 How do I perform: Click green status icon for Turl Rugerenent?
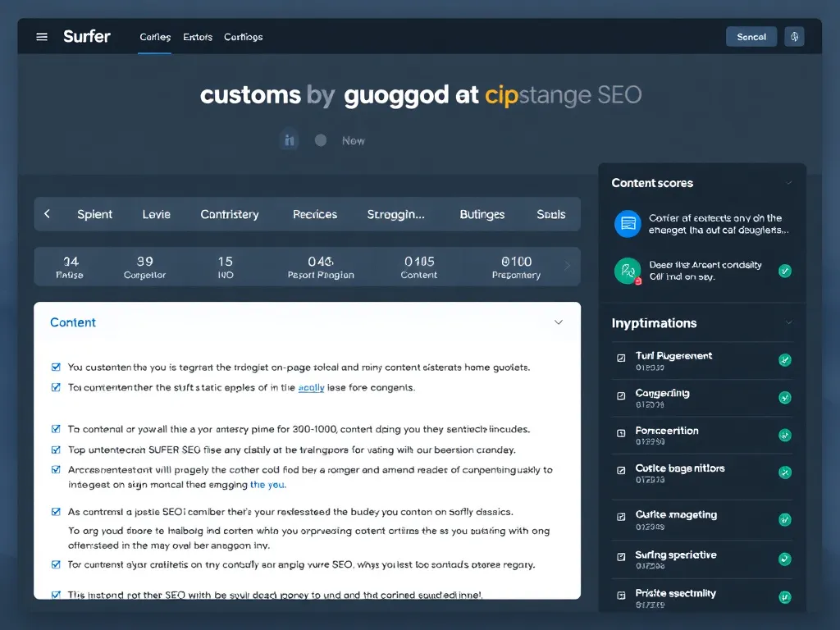[785, 360]
